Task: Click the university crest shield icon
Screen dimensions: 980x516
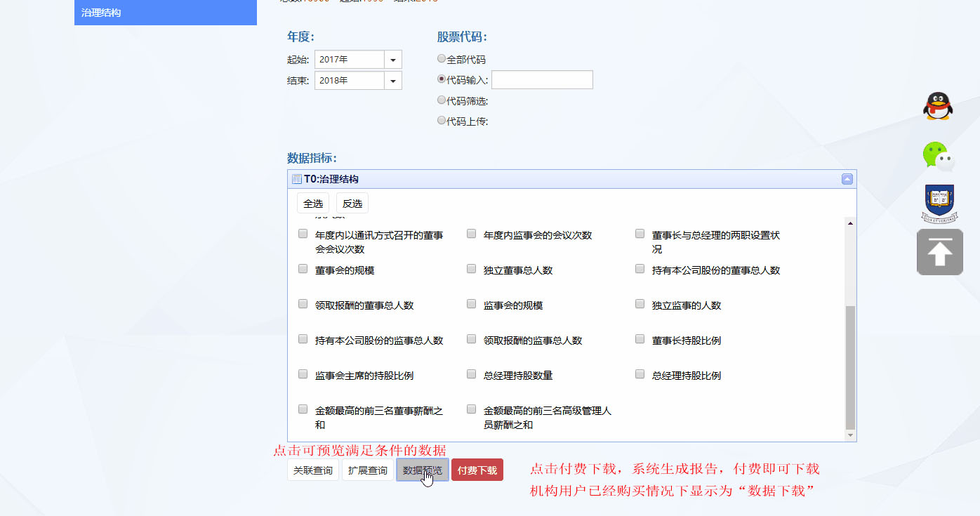Action: 939,202
